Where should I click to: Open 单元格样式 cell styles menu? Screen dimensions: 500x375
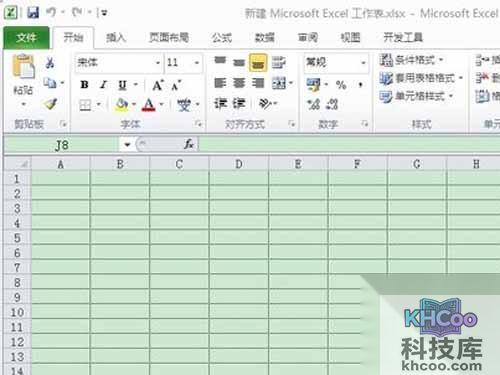(416, 97)
